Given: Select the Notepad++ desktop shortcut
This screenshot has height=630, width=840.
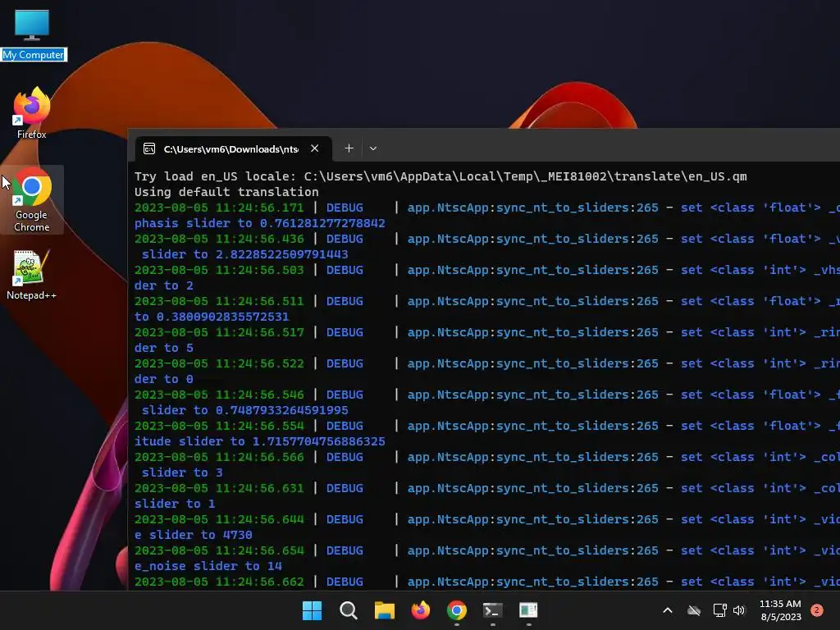Looking at the screenshot, I should coord(32,274).
